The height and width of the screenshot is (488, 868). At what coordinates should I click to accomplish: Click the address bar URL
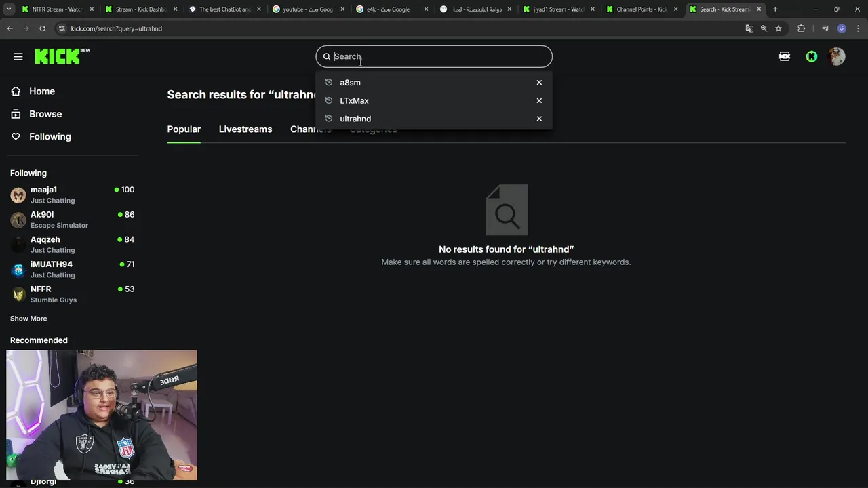pos(117,28)
